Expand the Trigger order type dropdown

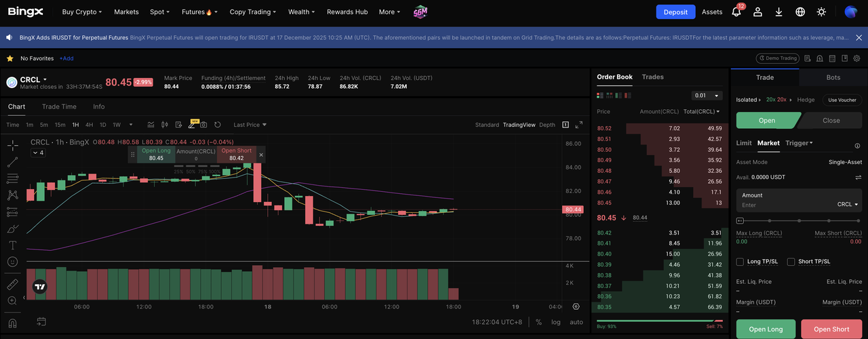799,143
